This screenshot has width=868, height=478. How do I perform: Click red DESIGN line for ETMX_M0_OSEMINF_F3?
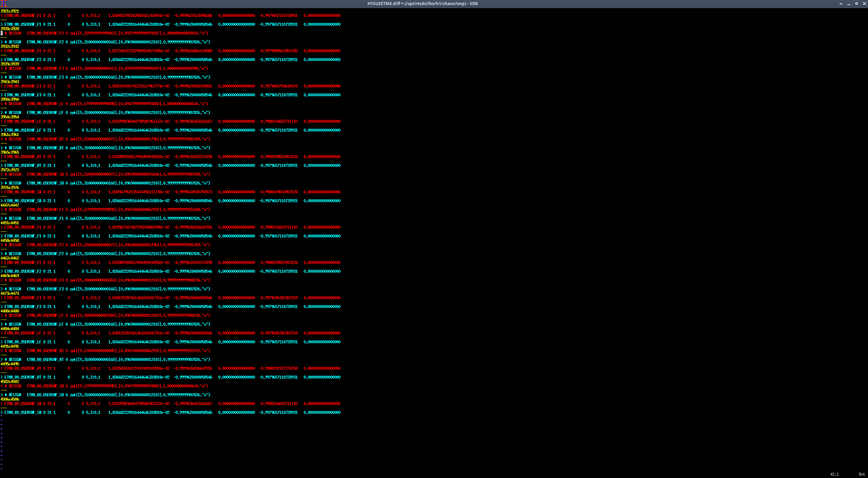pyautogui.click(x=104, y=69)
